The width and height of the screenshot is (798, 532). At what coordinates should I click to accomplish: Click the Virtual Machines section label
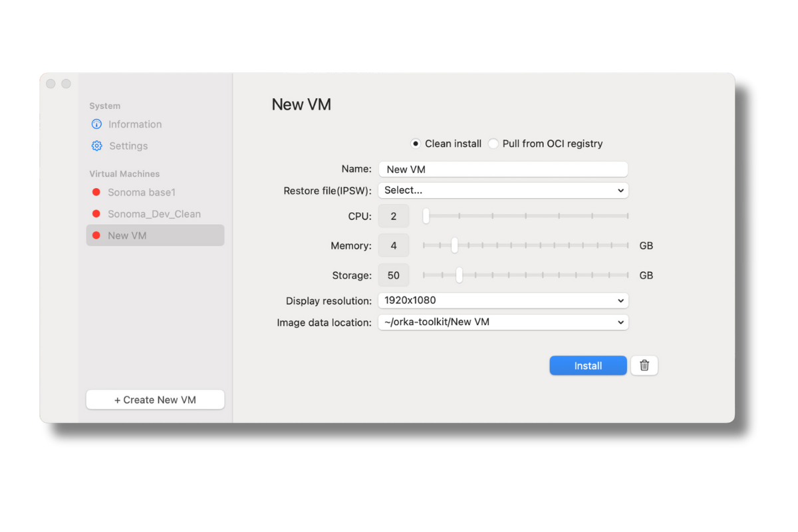pyautogui.click(x=124, y=174)
